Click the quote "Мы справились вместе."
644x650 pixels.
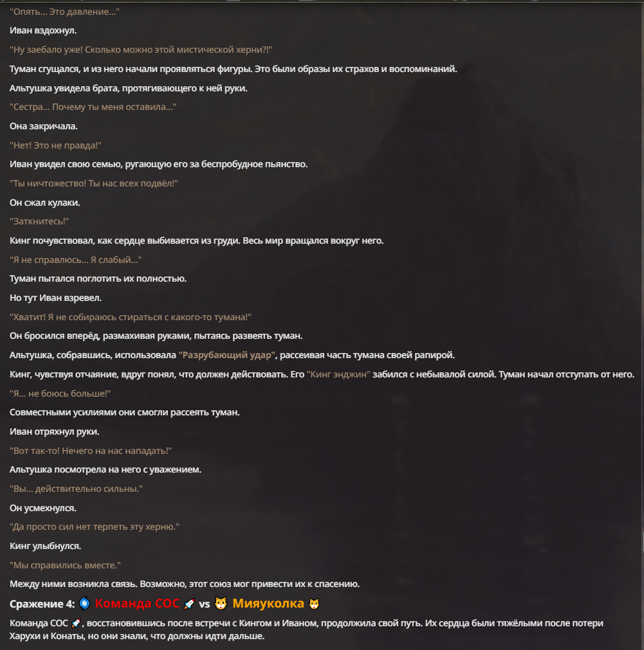65,565
